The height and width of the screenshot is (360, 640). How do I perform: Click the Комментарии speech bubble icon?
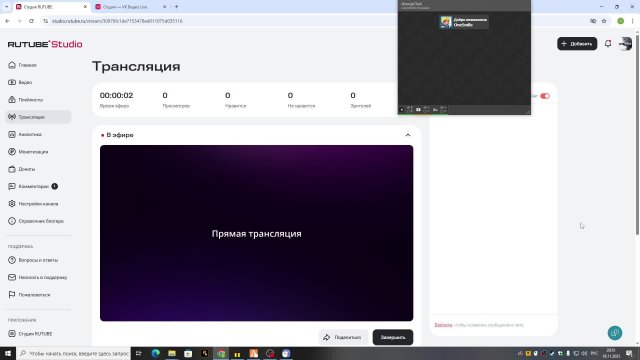tap(12, 187)
